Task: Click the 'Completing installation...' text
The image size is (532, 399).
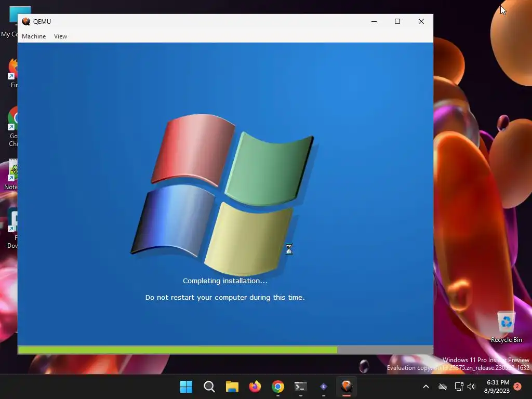Action: (225, 281)
